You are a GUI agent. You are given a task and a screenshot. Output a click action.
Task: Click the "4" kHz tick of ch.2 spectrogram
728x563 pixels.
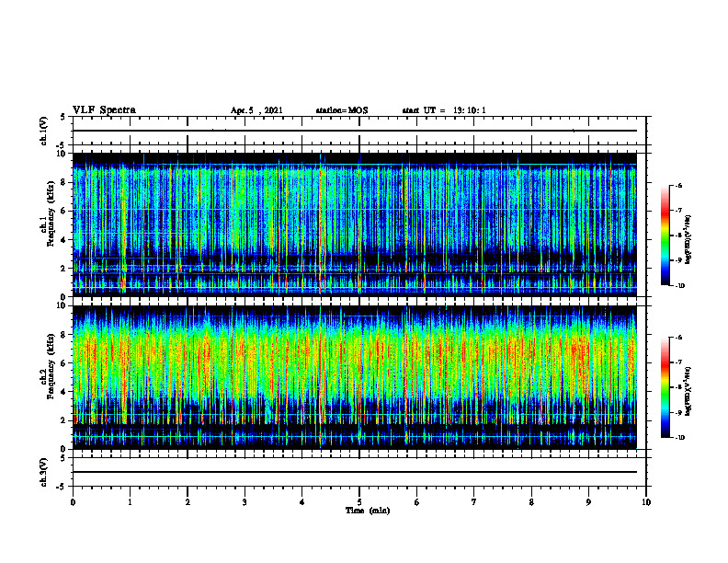pyautogui.click(x=64, y=392)
